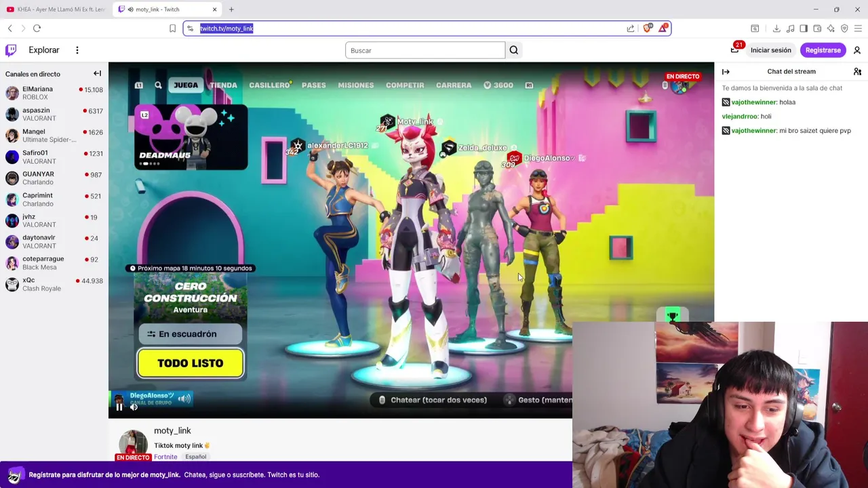This screenshot has height=488, width=868.
Task: Click the COMPETIR tab in the game
Action: pos(405,85)
